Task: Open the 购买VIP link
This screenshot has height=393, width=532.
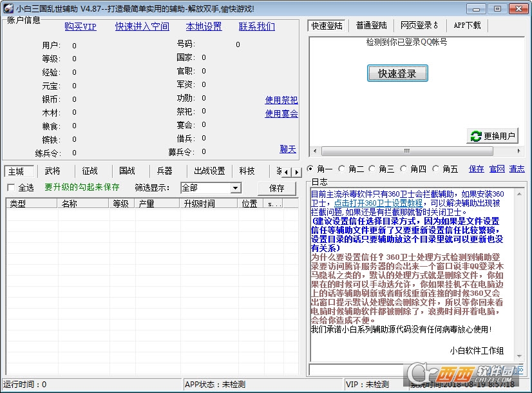Action: pos(81,26)
